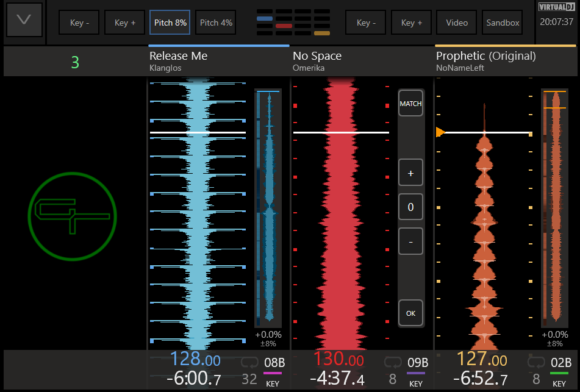Toggle the loop icon on the No Space deck
Image resolution: width=580 pixels, height=392 pixels.
pyautogui.click(x=393, y=363)
